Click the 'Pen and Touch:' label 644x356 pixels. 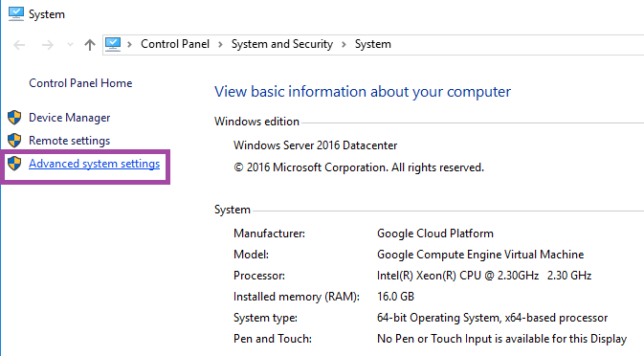click(273, 339)
